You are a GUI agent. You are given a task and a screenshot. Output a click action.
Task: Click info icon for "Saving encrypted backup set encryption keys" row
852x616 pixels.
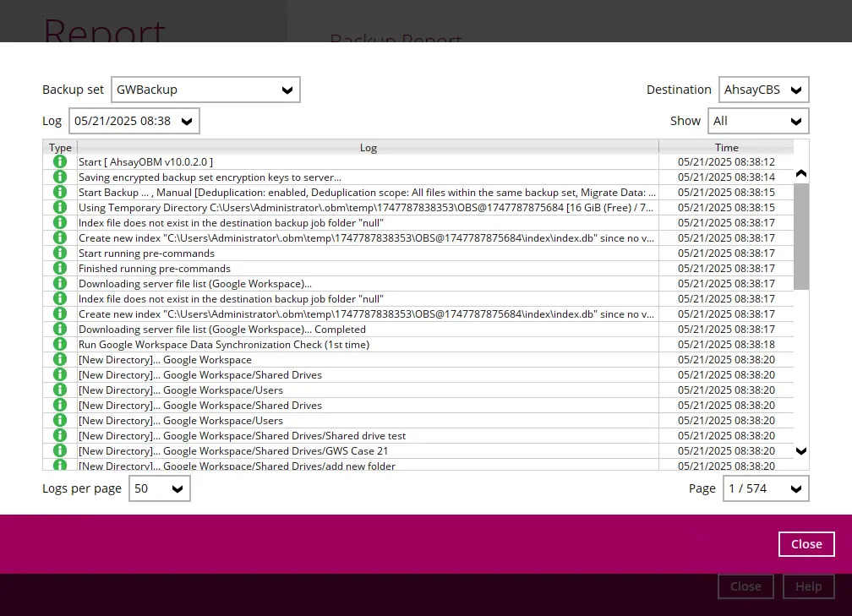59,177
